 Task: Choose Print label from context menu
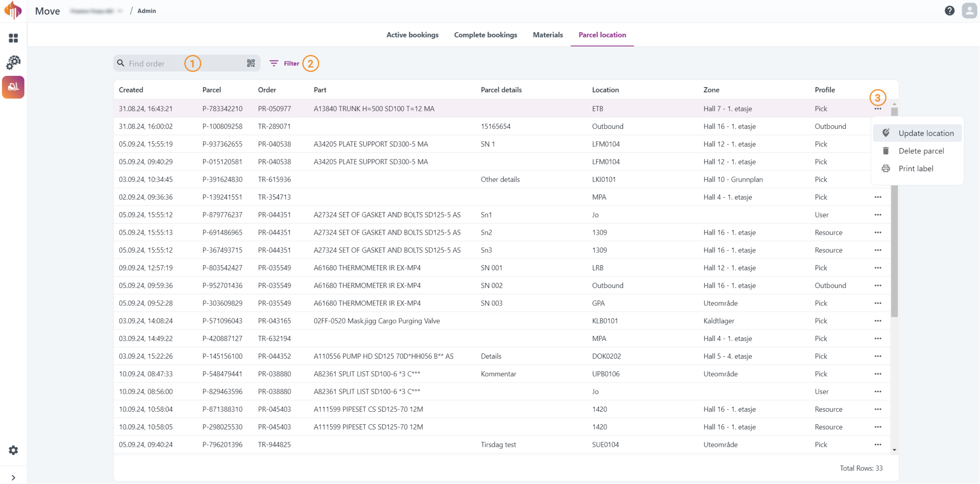coord(917,168)
